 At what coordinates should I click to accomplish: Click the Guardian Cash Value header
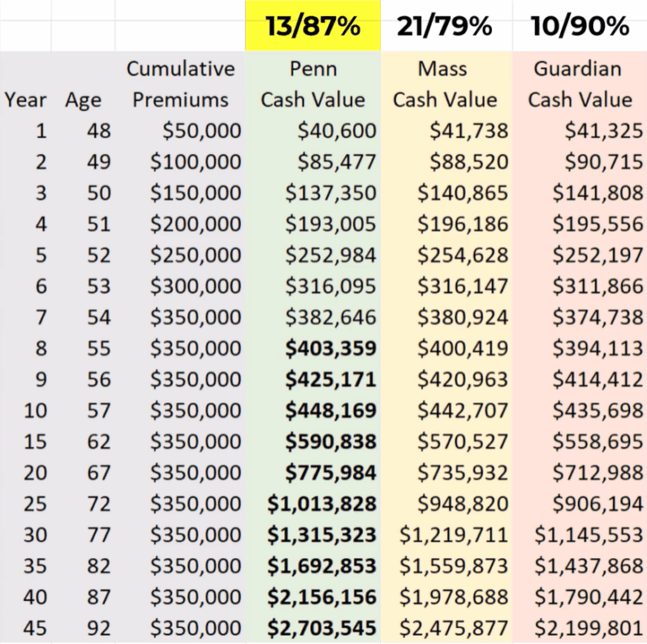point(580,84)
